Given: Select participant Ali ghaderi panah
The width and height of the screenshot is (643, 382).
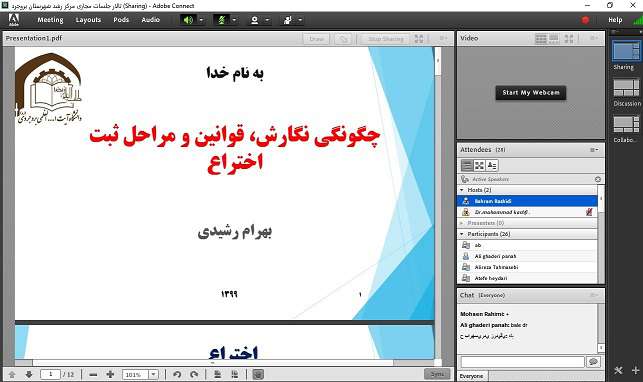Looking at the screenshot, I should coord(527,256).
